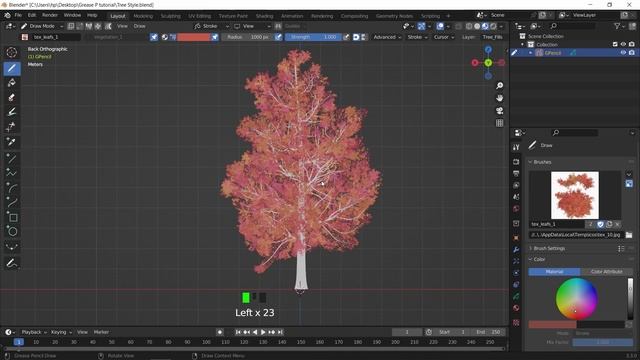Select the Arc tool

click(x=12, y=188)
